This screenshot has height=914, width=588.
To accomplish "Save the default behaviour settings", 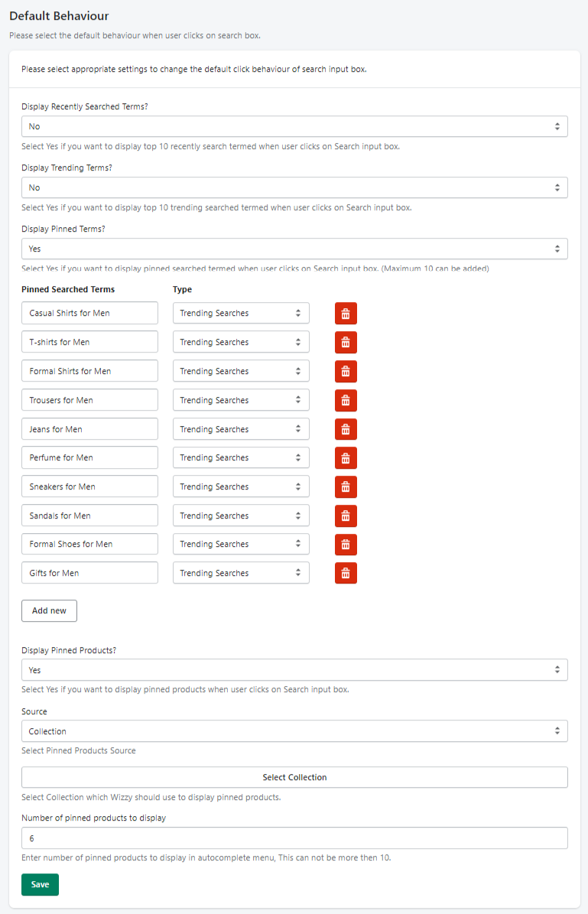I will pyautogui.click(x=41, y=884).
